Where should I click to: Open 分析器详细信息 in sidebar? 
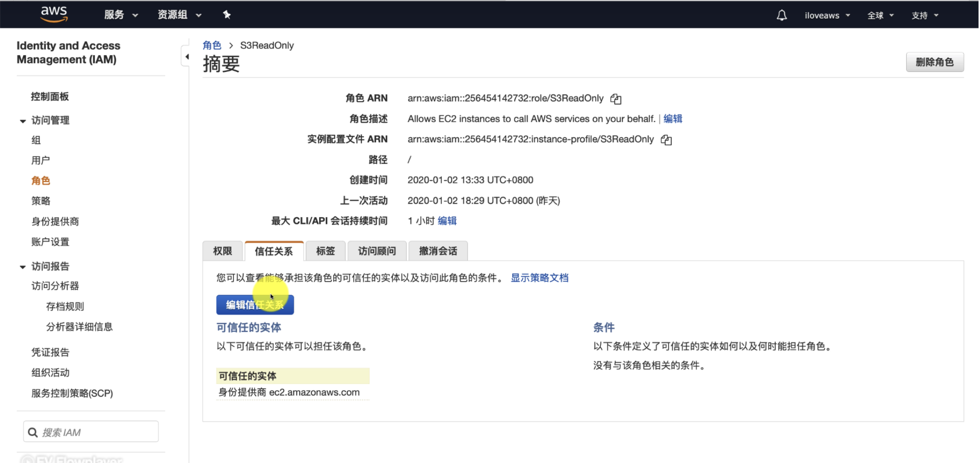pyautogui.click(x=79, y=327)
